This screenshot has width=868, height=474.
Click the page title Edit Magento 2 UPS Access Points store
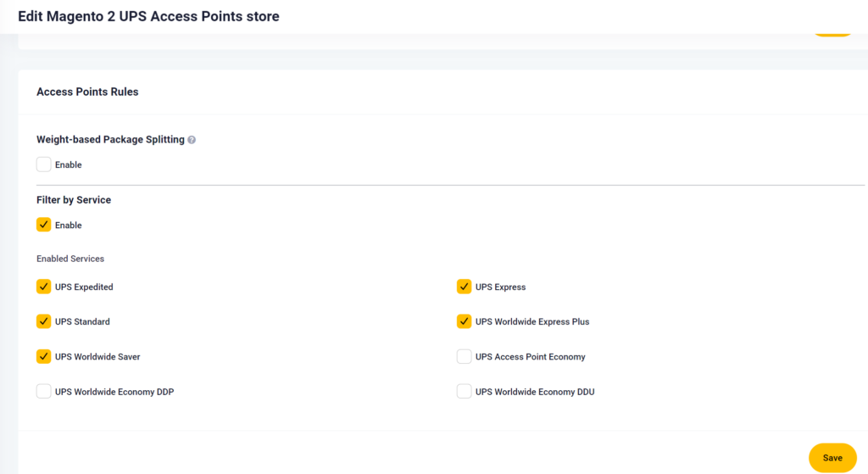click(148, 16)
